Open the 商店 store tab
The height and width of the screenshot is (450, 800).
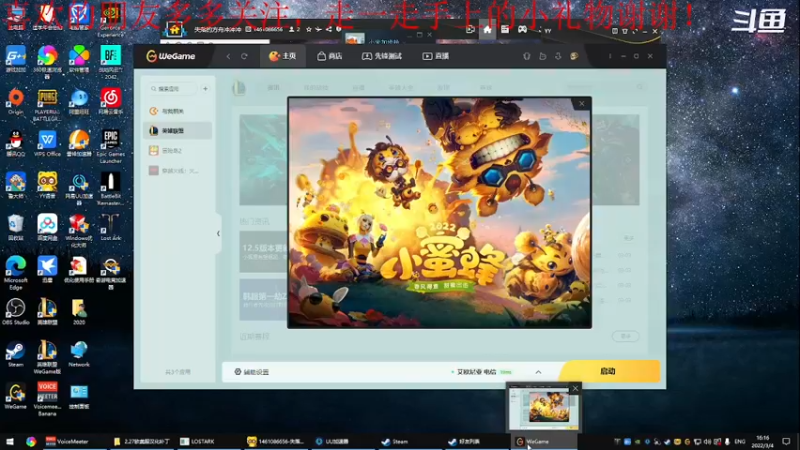click(x=330, y=56)
